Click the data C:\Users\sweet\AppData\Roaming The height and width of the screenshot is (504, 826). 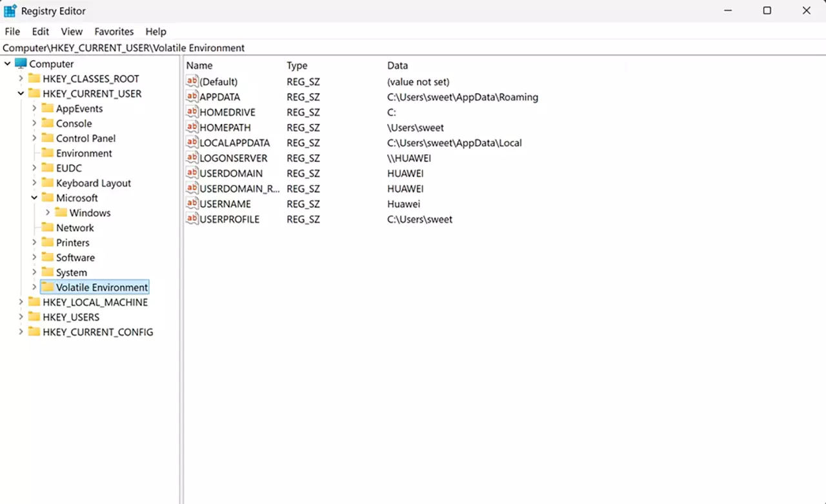click(x=463, y=97)
